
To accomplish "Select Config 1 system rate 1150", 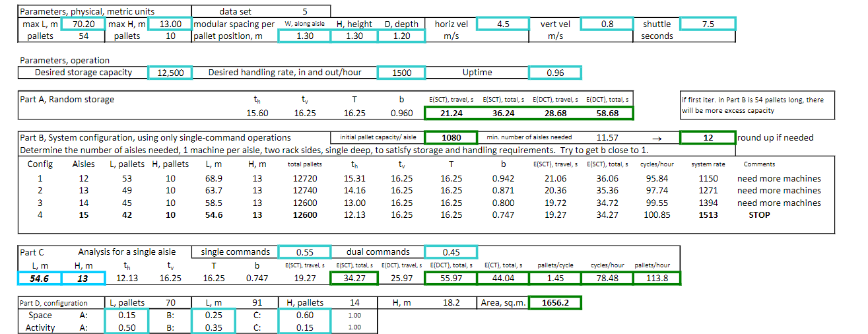I will [708, 178].
